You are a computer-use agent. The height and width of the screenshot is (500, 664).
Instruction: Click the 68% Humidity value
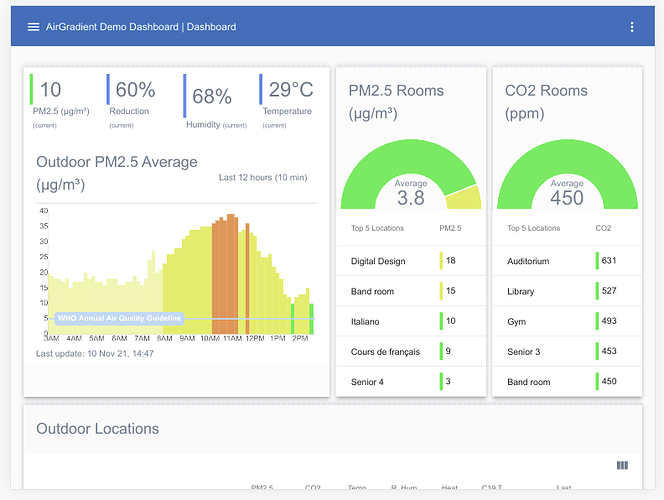click(x=212, y=97)
